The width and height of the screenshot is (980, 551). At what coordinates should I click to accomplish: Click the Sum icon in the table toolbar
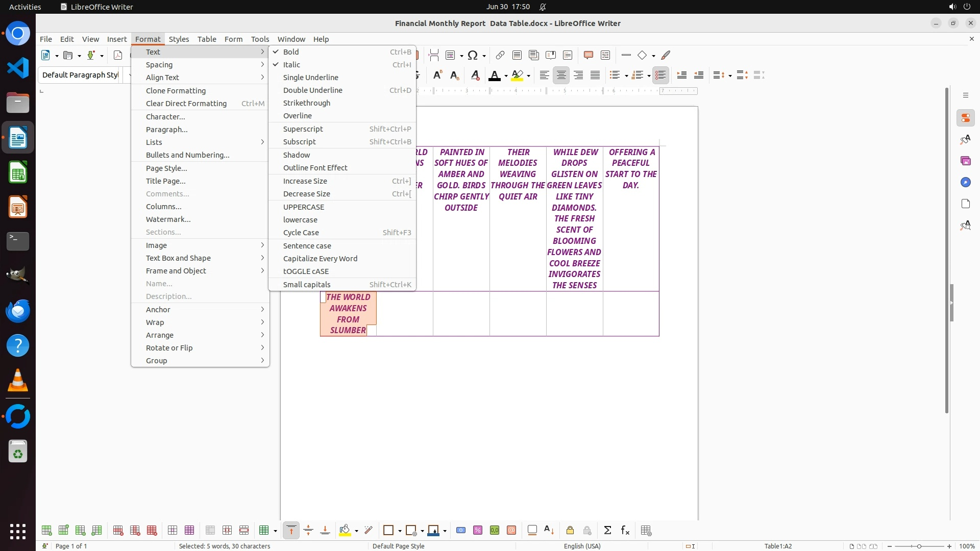tap(607, 531)
